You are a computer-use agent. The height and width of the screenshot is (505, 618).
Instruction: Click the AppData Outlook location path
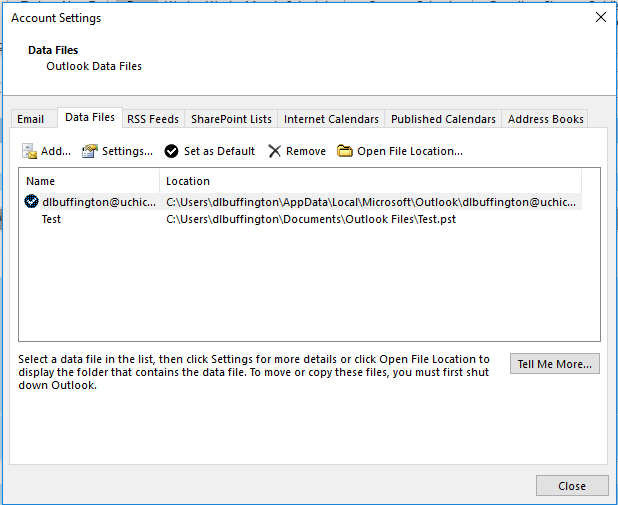pyautogui.click(x=371, y=202)
